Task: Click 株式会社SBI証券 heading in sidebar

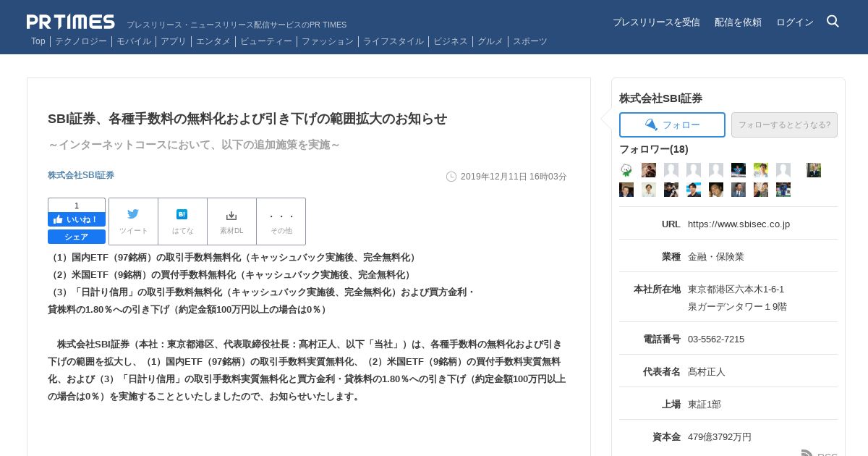Action: click(x=660, y=98)
